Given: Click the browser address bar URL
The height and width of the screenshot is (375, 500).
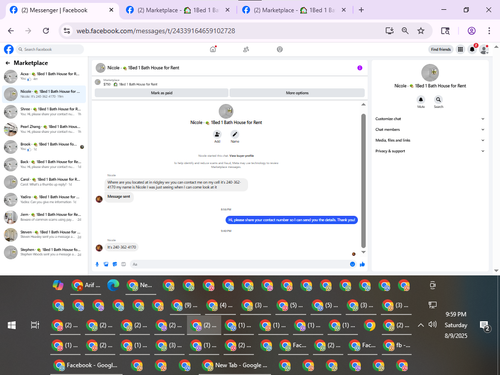Looking at the screenshot, I should point(156,31).
